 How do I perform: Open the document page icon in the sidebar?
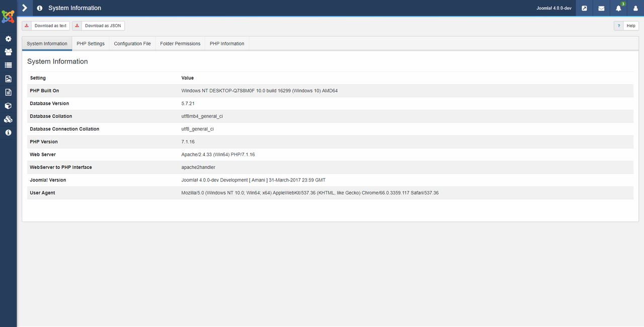(x=8, y=92)
